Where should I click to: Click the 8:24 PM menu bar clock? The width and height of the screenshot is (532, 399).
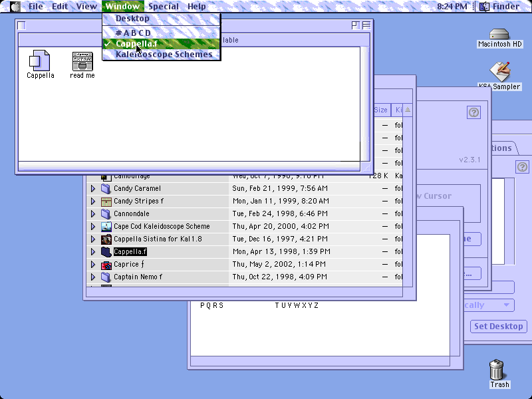pos(452,7)
